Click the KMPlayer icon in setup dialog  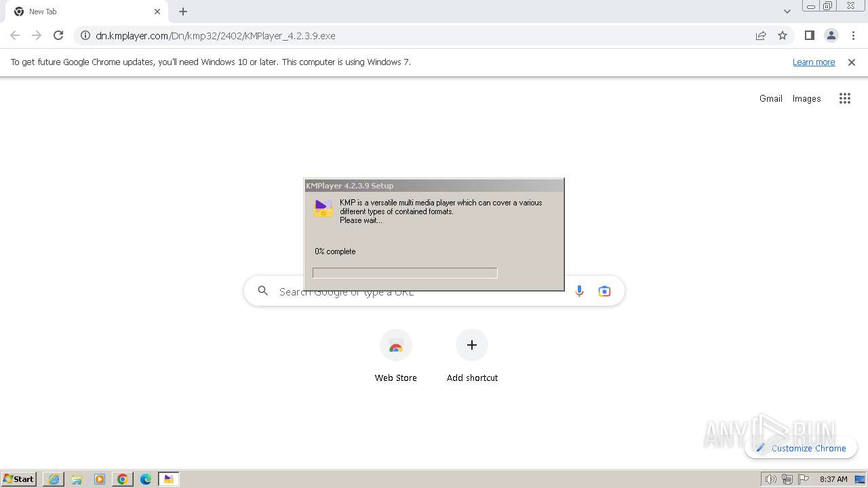pos(323,207)
